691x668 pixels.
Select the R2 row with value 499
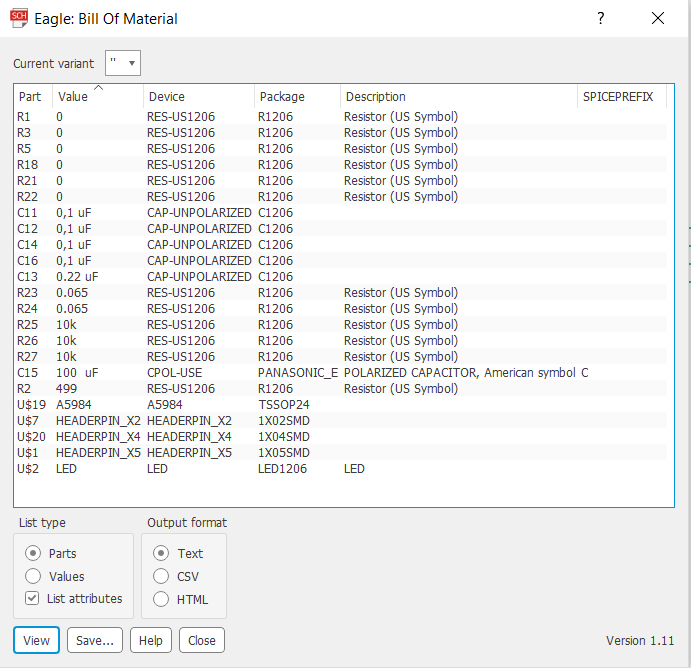coord(341,389)
